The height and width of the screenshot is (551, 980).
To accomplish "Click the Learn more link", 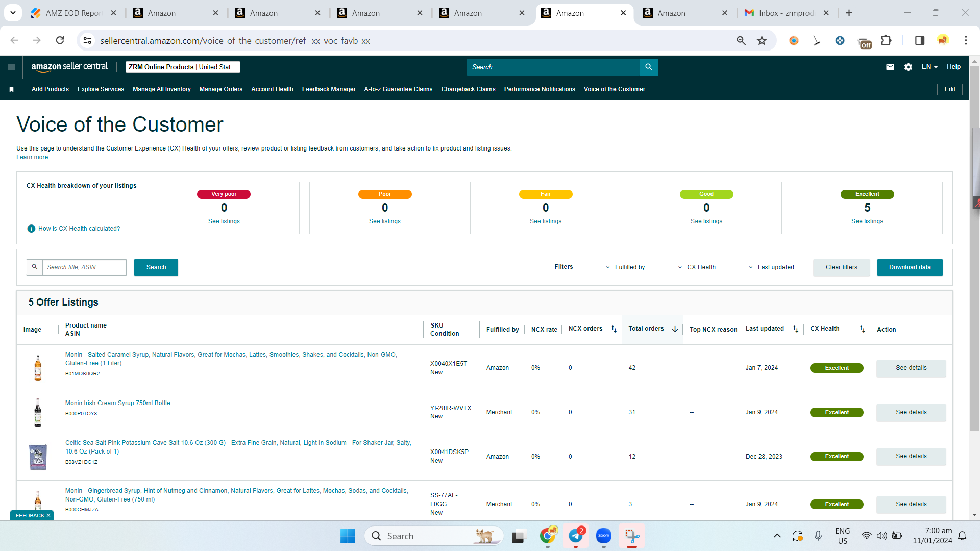I will (32, 157).
